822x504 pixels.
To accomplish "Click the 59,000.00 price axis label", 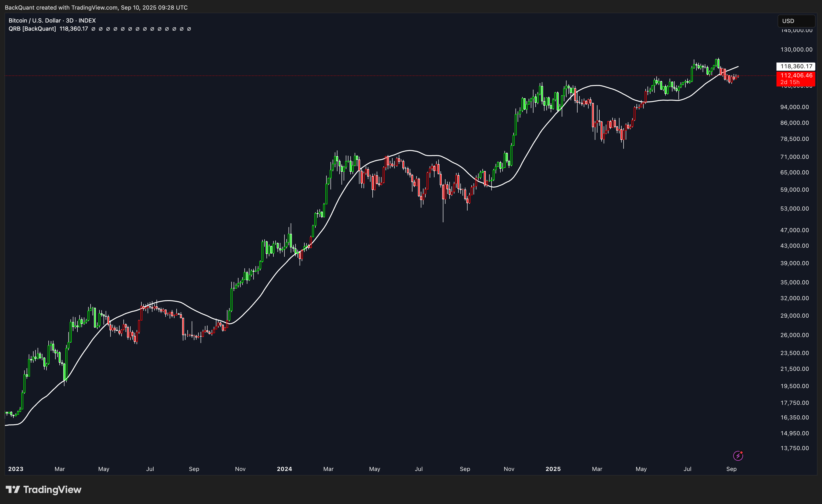I will pyautogui.click(x=794, y=190).
